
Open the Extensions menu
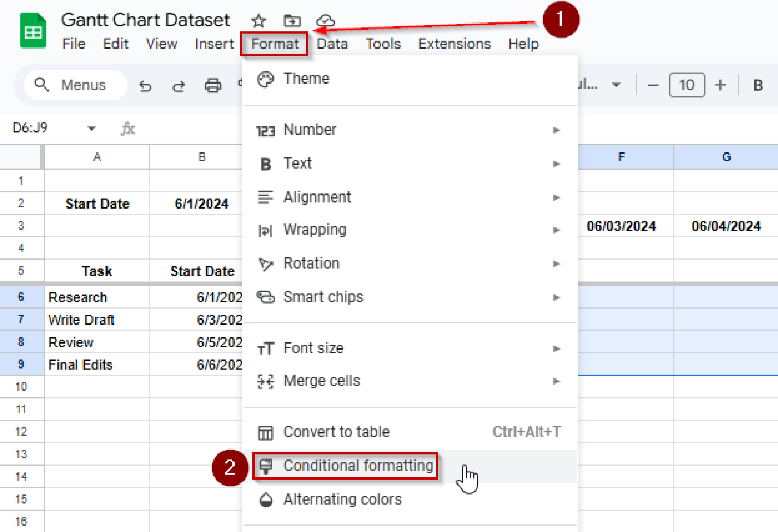454,43
